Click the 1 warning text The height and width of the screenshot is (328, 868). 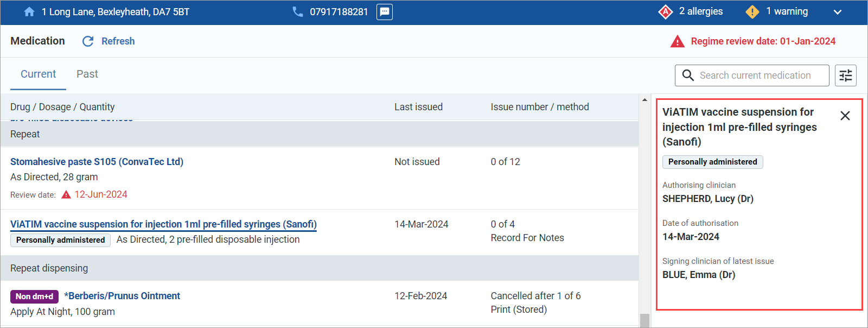point(787,11)
